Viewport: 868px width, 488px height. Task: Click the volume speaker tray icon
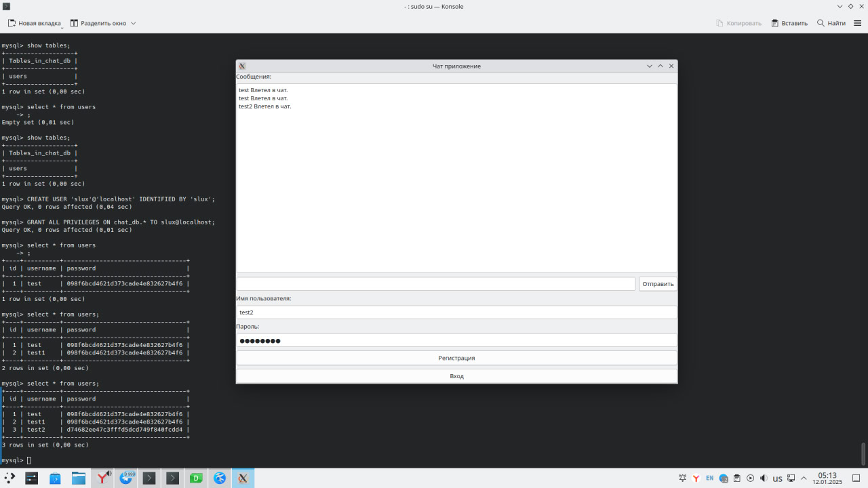764,479
